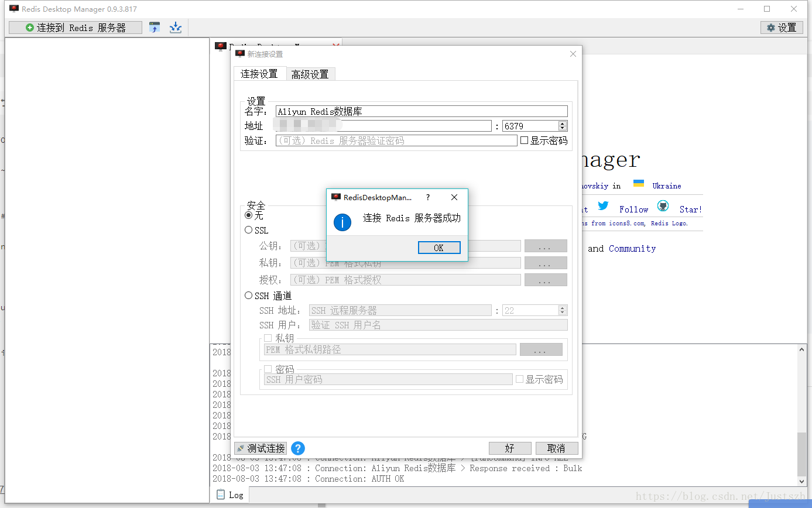Image resolution: width=812 pixels, height=508 pixels.
Task: Click the Ukraine link
Action: click(667, 186)
